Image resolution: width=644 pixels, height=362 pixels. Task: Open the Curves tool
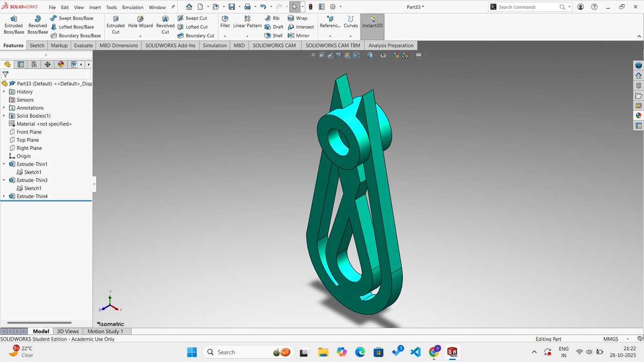pos(350,22)
